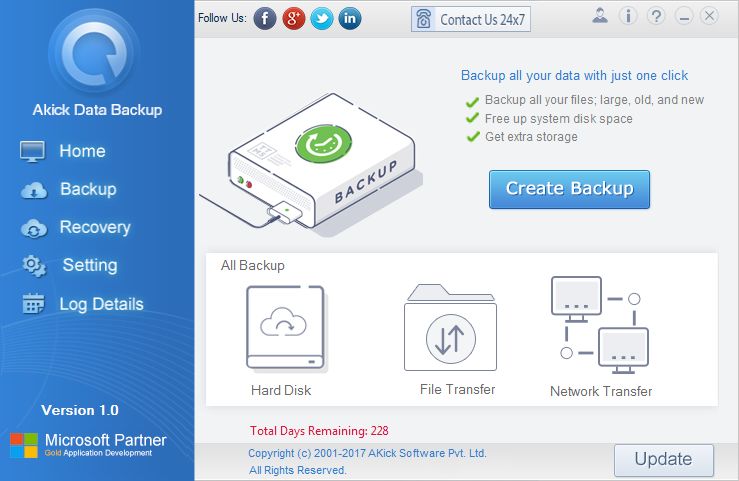Choose the File Transfer folder icon
The width and height of the screenshot is (739, 481).
pos(450,327)
